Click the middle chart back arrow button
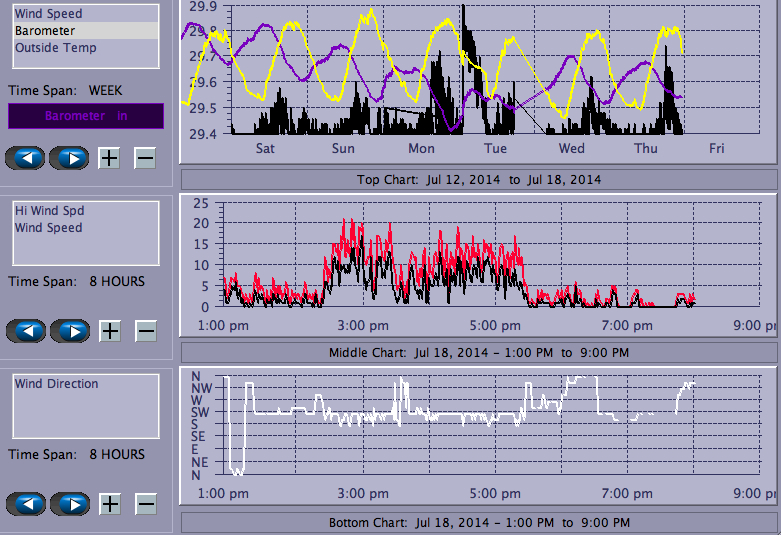781x535 pixels. [26, 331]
